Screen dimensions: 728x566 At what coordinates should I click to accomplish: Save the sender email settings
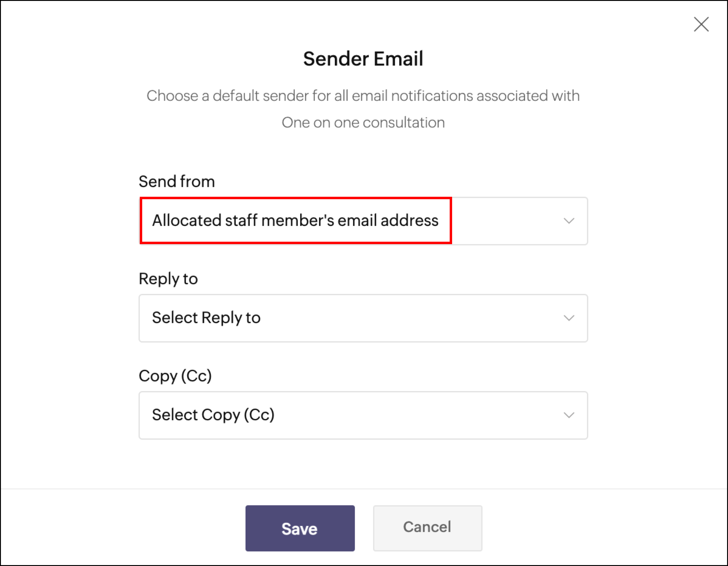300,528
